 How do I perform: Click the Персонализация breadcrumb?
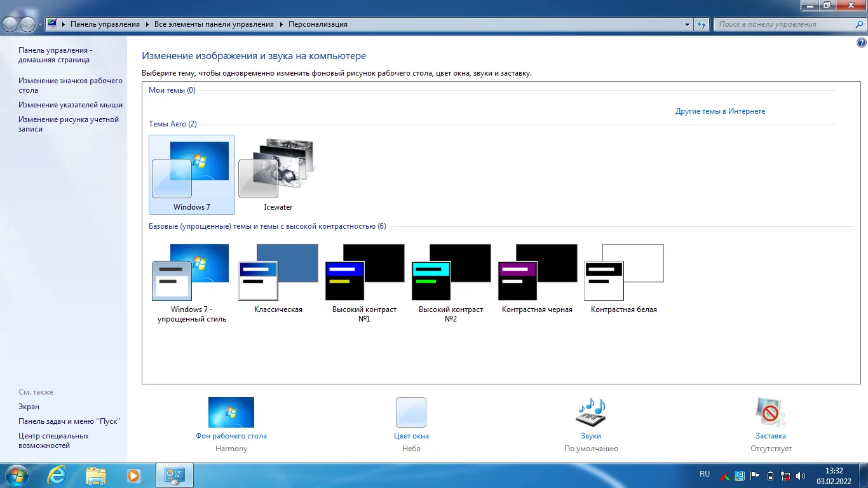[318, 24]
